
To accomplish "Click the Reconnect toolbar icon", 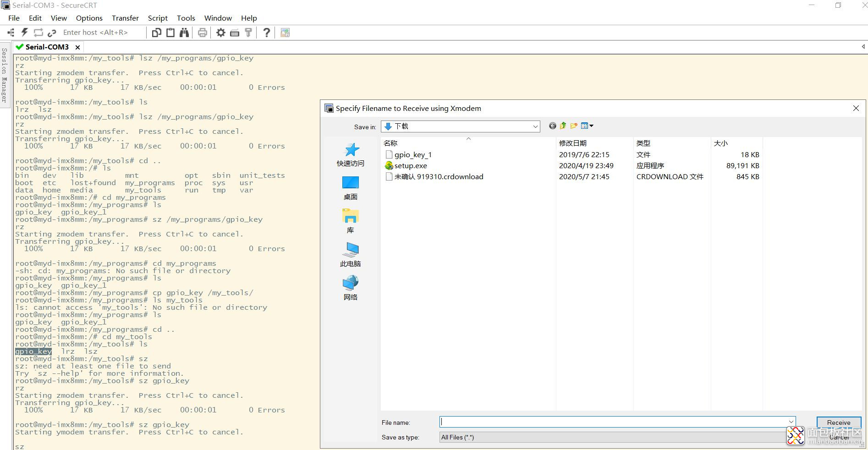I will [38, 33].
